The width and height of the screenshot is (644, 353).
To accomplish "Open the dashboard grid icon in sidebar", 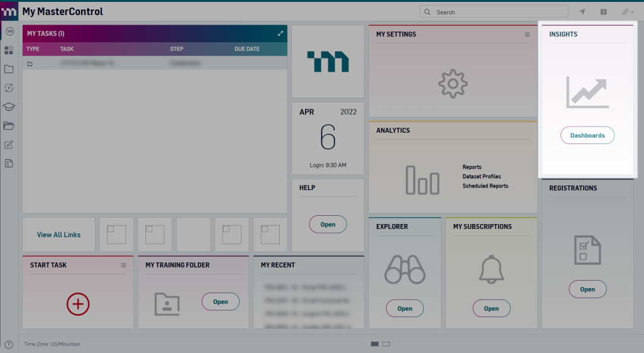I will pyautogui.click(x=9, y=50).
